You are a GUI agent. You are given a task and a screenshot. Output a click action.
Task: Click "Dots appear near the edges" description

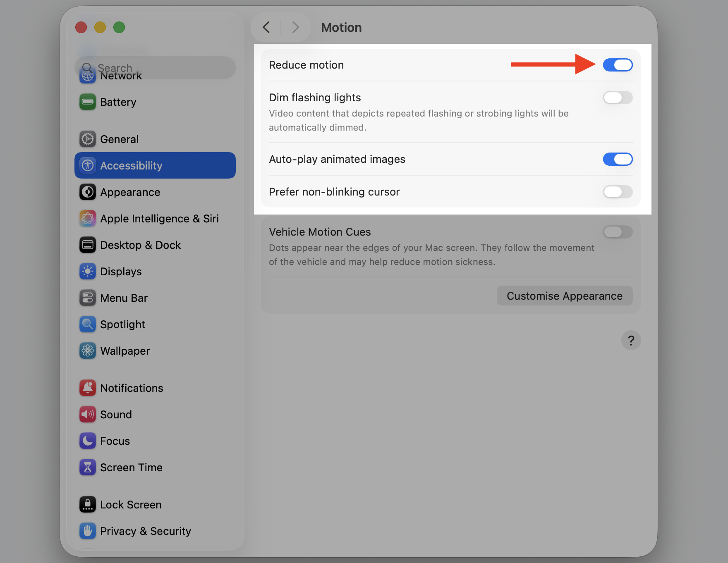431,255
